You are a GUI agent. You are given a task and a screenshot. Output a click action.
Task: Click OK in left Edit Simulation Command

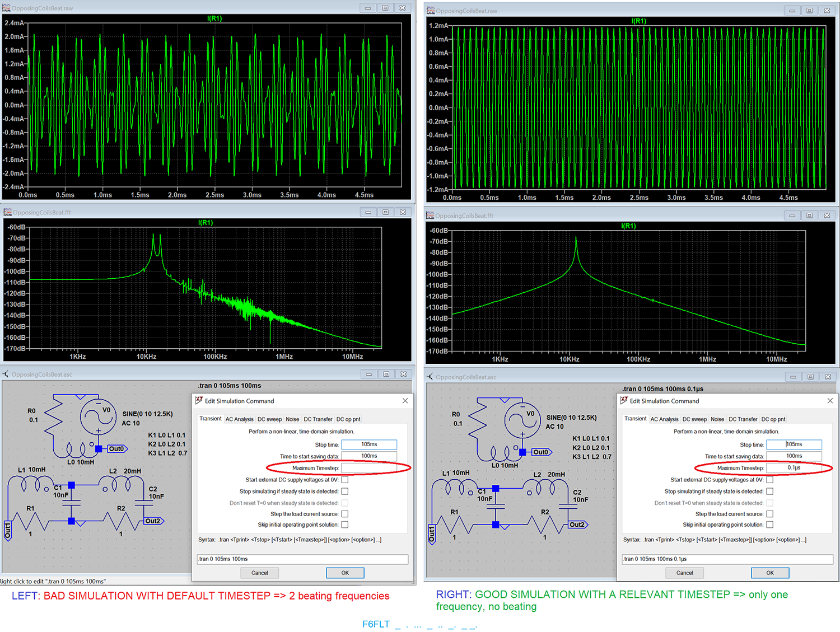coord(345,573)
